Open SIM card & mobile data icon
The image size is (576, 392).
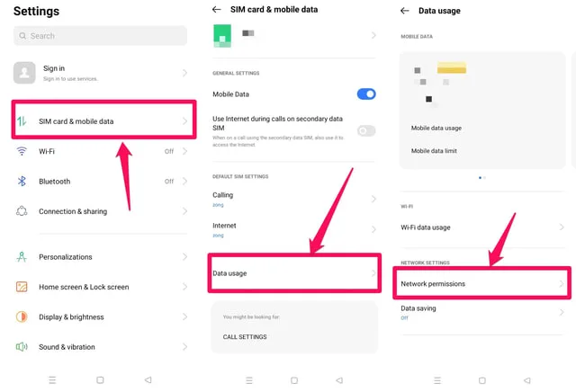click(22, 120)
